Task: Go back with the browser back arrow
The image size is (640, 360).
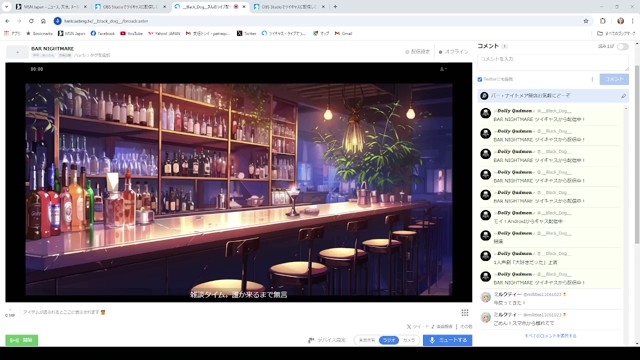Action: (7, 21)
